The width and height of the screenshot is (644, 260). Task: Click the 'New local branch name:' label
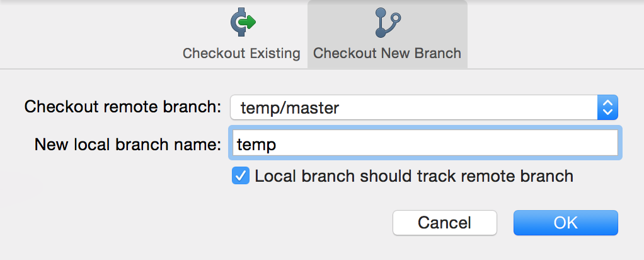[128, 144]
